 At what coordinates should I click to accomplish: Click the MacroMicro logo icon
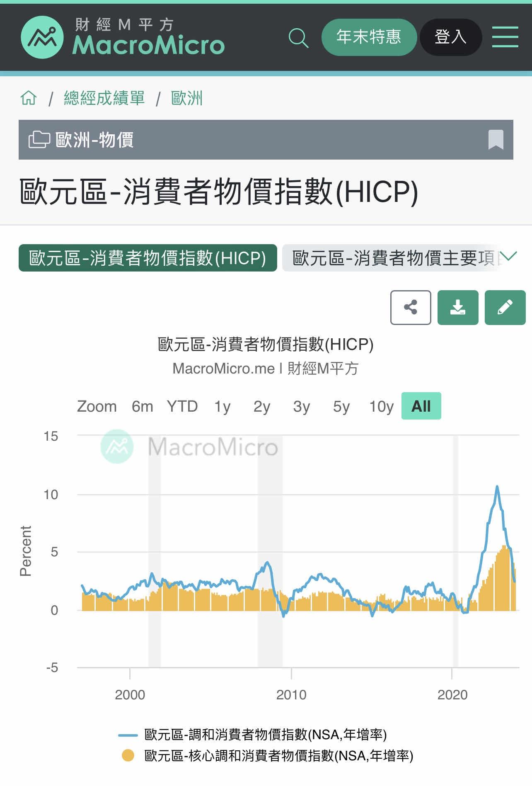[x=42, y=37]
